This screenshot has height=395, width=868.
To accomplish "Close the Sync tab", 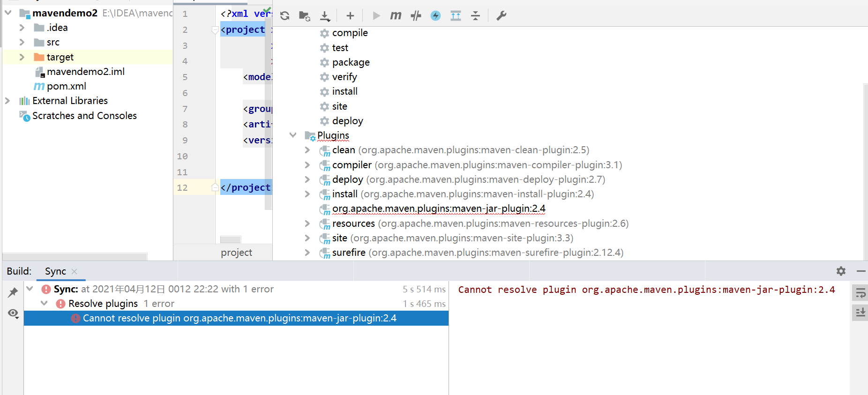I will (x=74, y=271).
